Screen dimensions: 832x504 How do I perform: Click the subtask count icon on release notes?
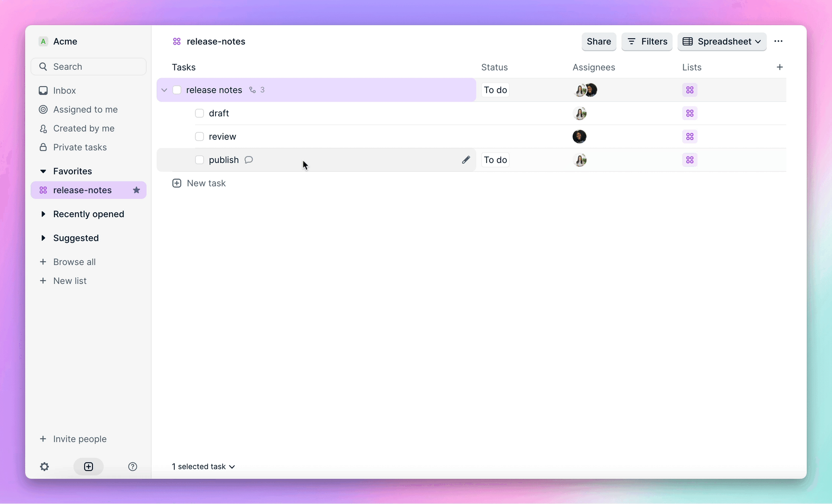(x=252, y=90)
